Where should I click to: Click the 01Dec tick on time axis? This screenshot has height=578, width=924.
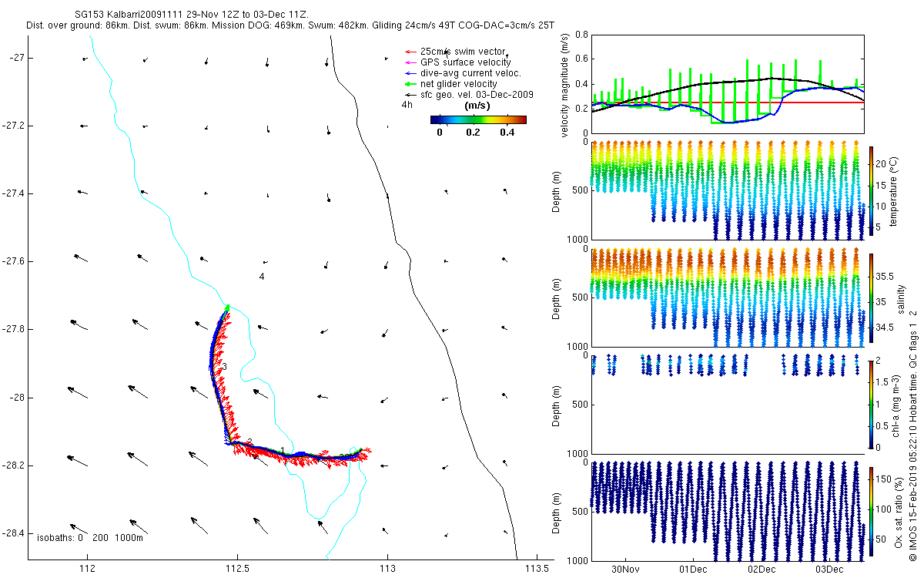pos(693,570)
